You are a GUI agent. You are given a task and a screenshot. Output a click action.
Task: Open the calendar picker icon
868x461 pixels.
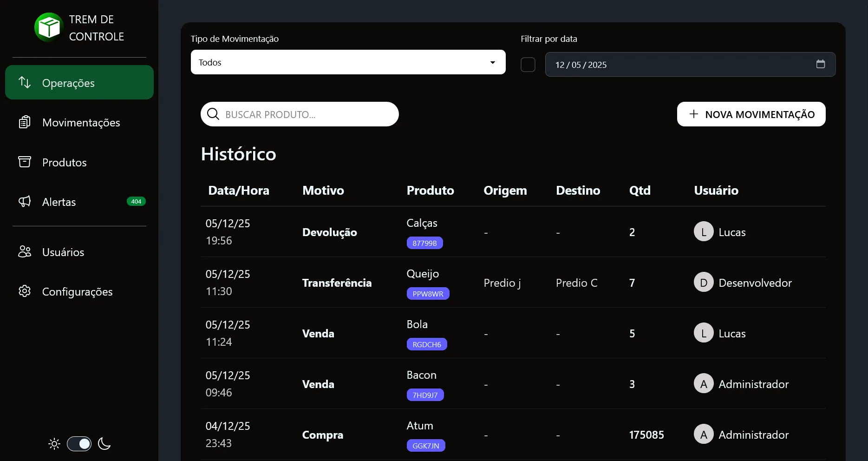(x=821, y=64)
